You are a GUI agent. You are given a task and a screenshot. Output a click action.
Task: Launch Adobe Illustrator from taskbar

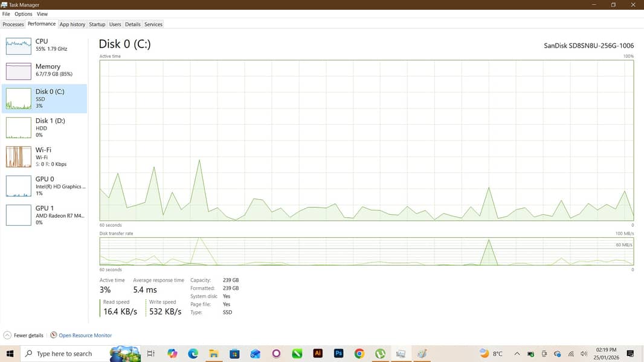tap(318, 354)
